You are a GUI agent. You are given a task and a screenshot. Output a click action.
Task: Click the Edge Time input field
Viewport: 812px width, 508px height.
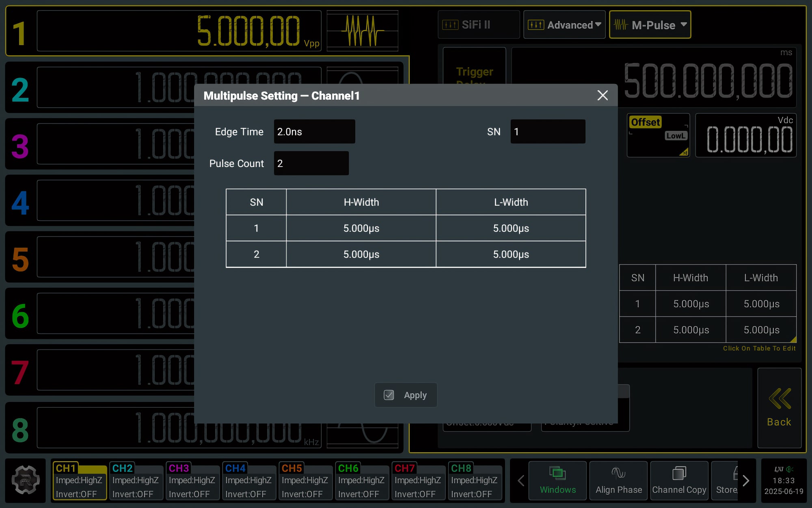[314, 132]
